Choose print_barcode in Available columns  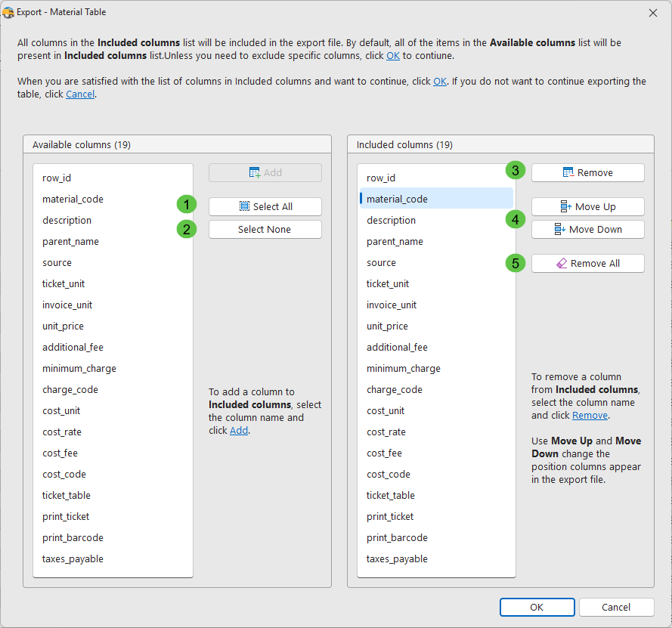73,537
